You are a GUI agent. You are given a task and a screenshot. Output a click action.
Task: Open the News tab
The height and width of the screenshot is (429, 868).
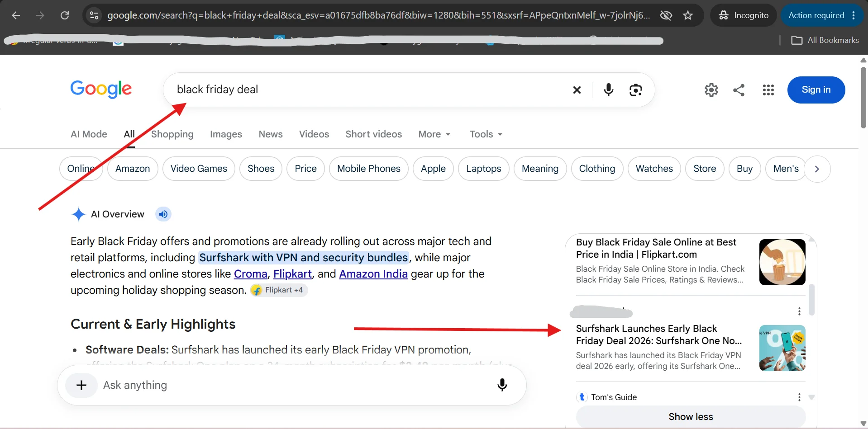click(x=271, y=134)
